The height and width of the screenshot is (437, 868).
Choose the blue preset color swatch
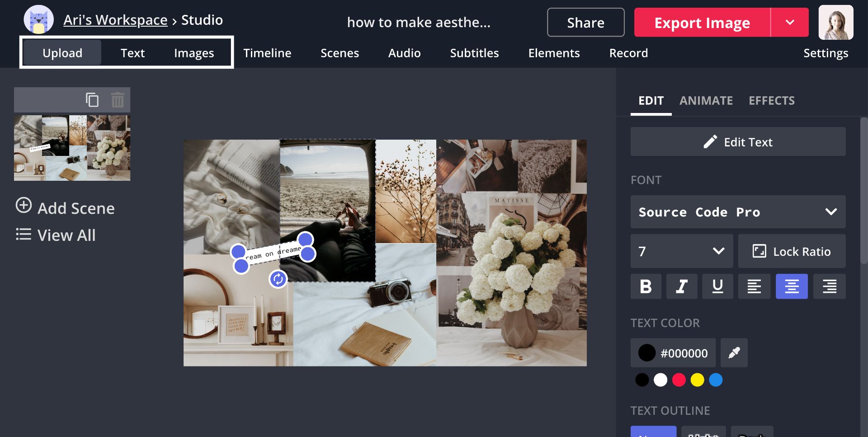[716, 380]
